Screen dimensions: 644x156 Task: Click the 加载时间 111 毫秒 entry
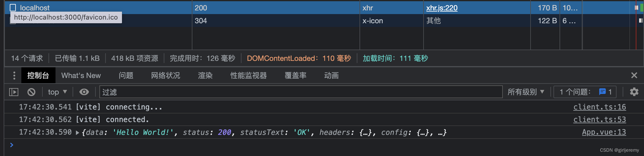point(395,58)
